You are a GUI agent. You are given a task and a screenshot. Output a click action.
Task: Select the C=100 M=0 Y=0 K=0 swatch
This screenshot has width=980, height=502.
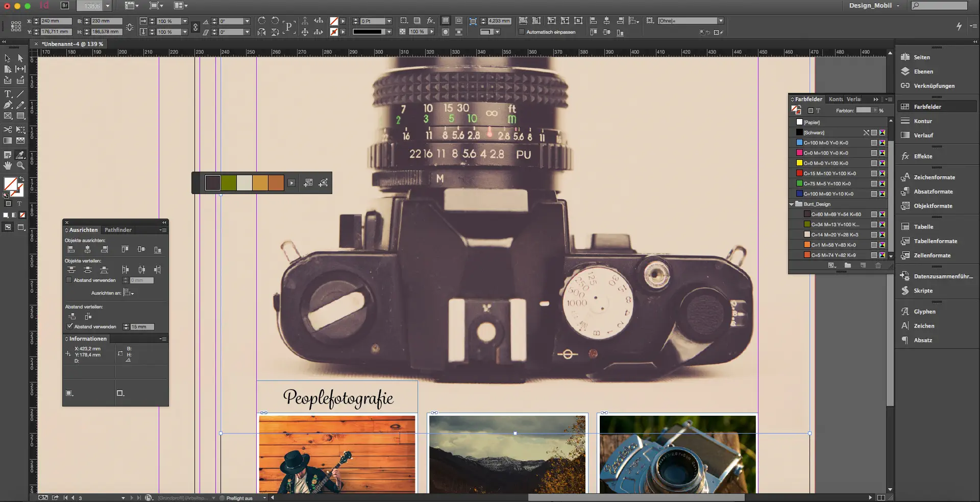coord(825,143)
